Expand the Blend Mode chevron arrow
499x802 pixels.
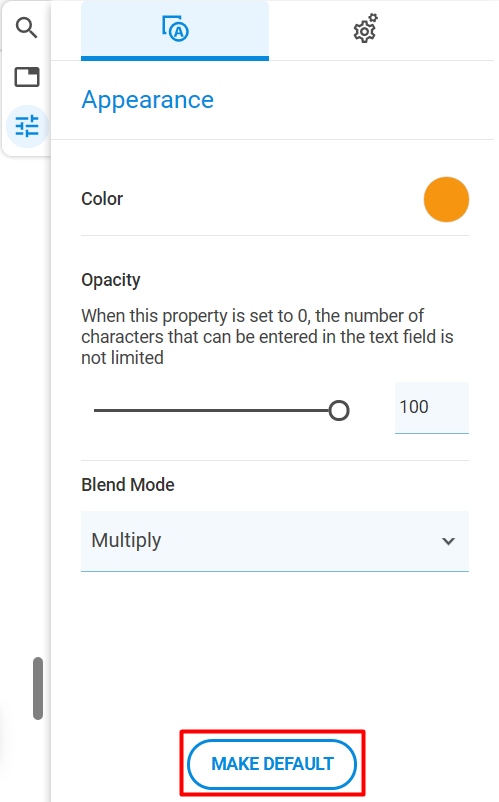pyautogui.click(x=448, y=541)
